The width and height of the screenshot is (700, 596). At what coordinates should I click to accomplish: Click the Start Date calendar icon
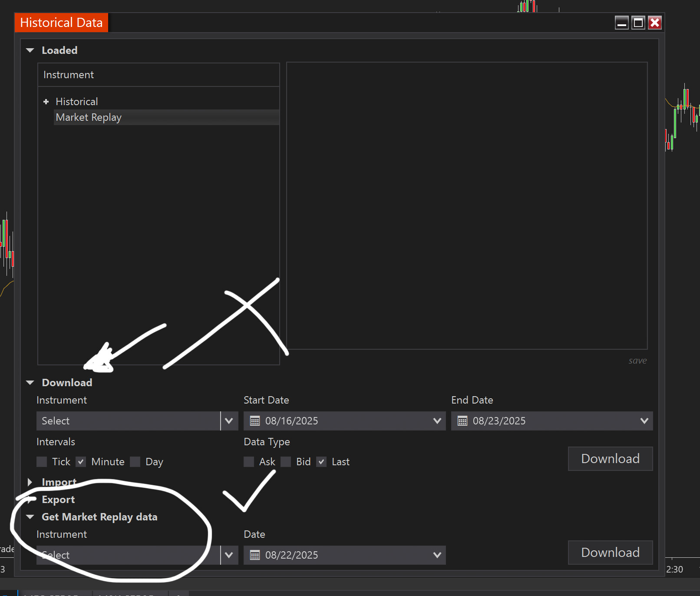pos(255,421)
